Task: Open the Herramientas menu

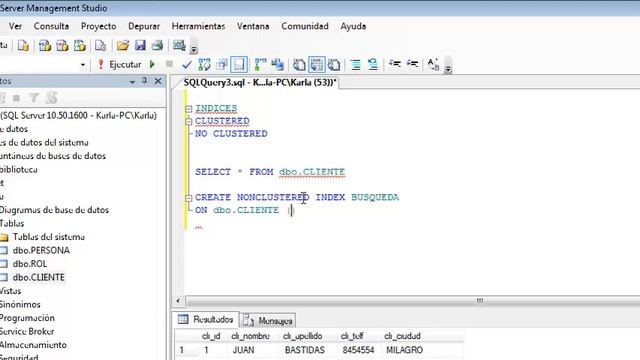Action: point(198,26)
